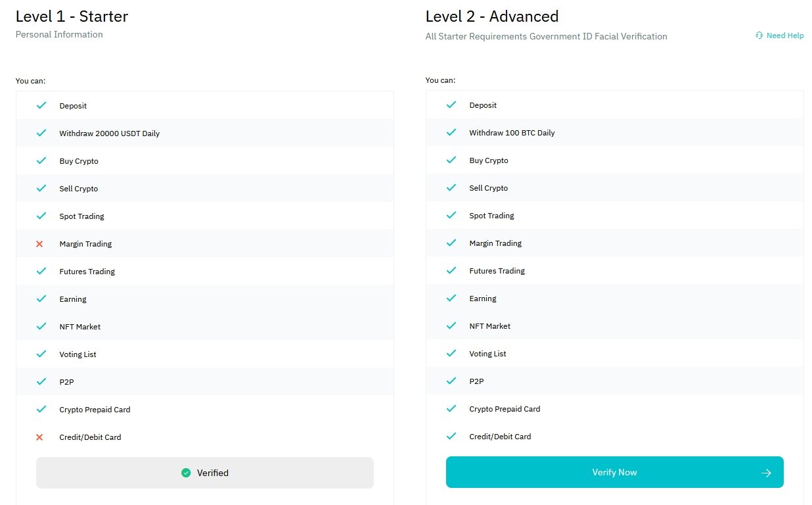Click Earning row in the Starter list

[x=73, y=299]
